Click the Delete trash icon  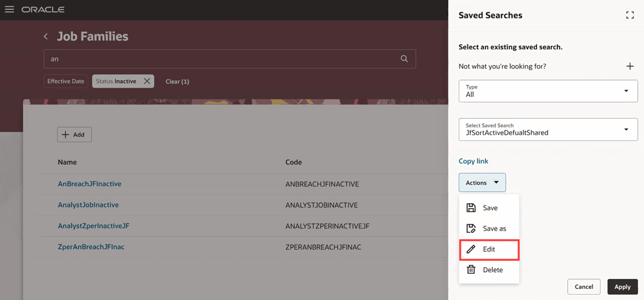471,270
